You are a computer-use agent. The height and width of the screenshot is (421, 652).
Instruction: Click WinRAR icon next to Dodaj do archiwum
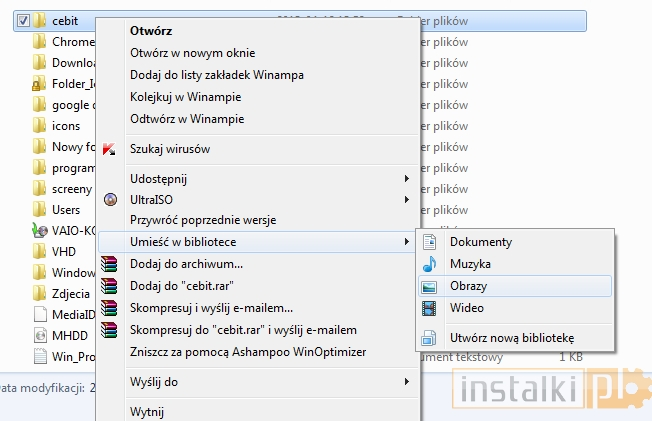tap(109, 264)
